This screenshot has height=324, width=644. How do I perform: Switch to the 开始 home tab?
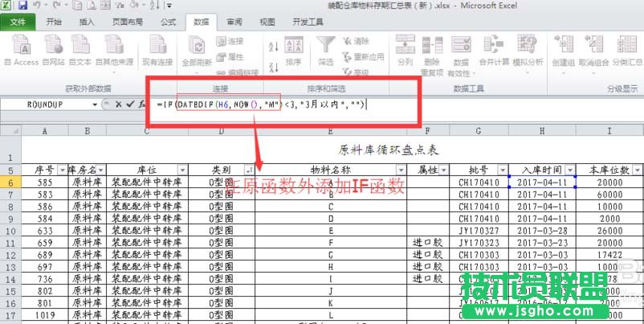click(54, 23)
